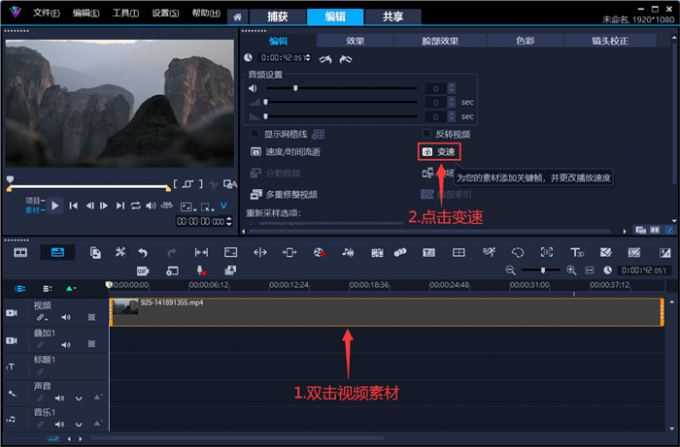Image resolution: width=680 pixels, height=447 pixels.
Task: Open the 设置 menu
Action: pos(165,13)
